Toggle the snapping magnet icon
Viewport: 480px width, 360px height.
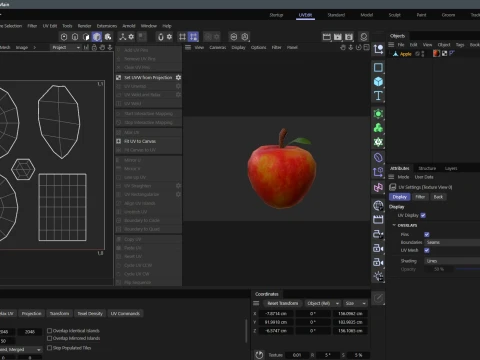161,37
